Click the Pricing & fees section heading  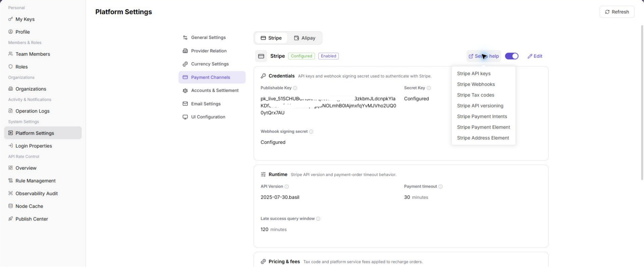point(284,262)
